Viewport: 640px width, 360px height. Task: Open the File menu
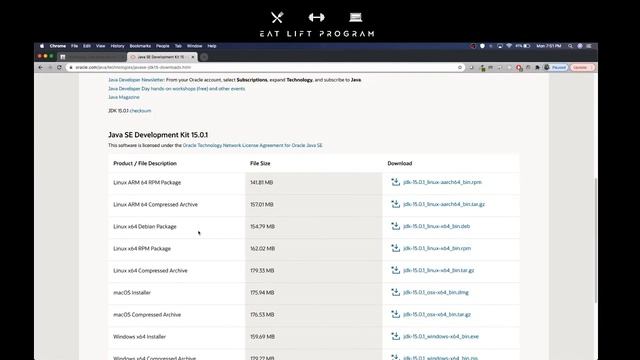point(74,46)
